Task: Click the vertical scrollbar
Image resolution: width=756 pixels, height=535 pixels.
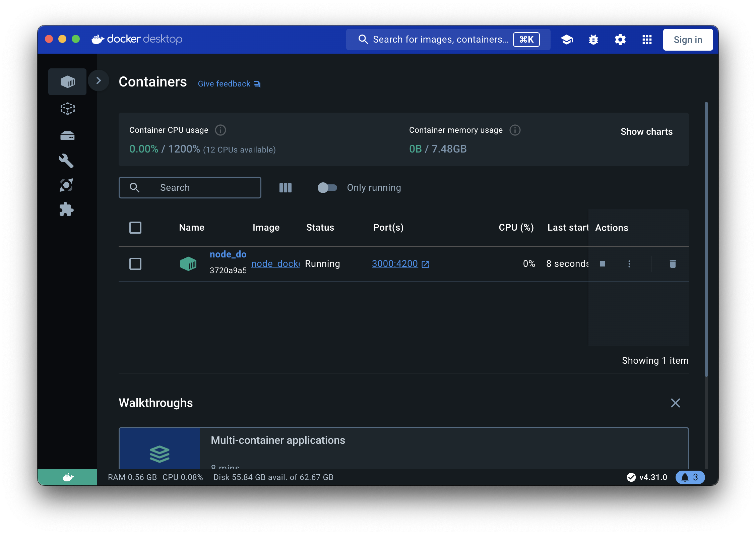Action: point(706,239)
